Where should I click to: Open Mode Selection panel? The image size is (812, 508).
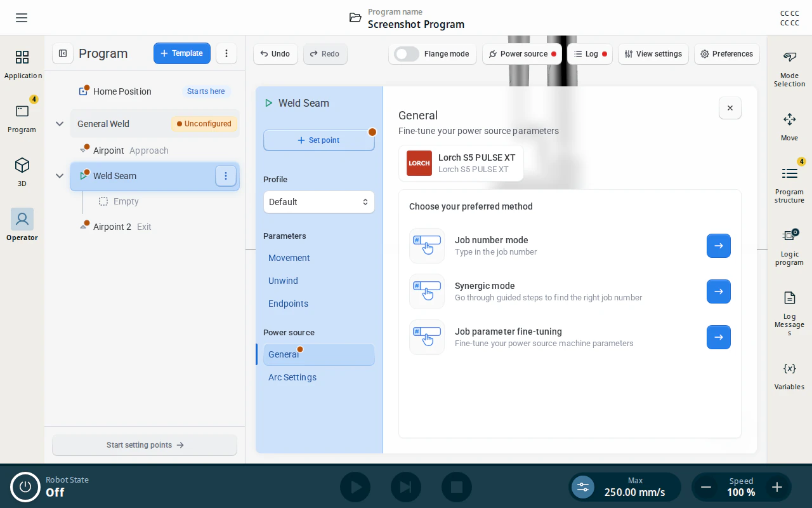click(x=789, y=69)
